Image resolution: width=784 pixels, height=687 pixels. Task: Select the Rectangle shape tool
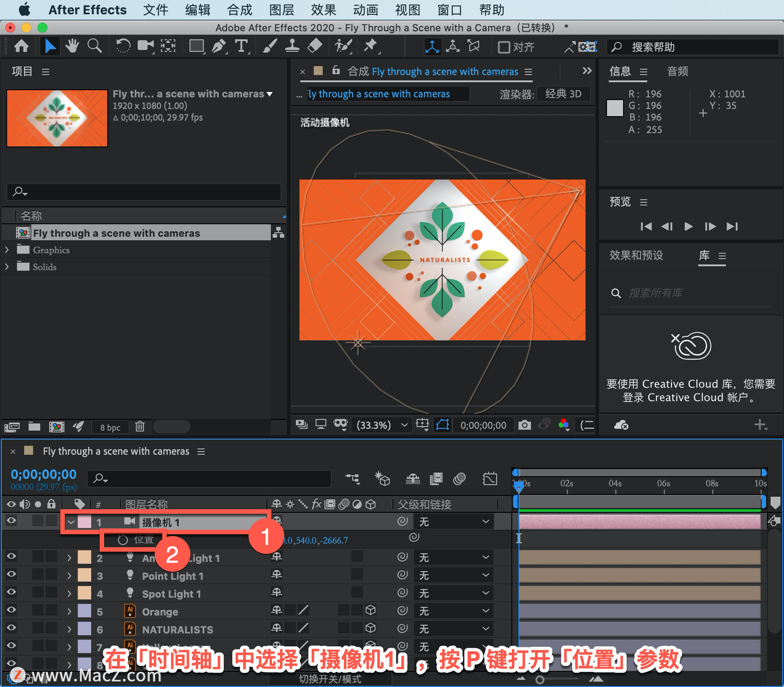pos(197,46)
